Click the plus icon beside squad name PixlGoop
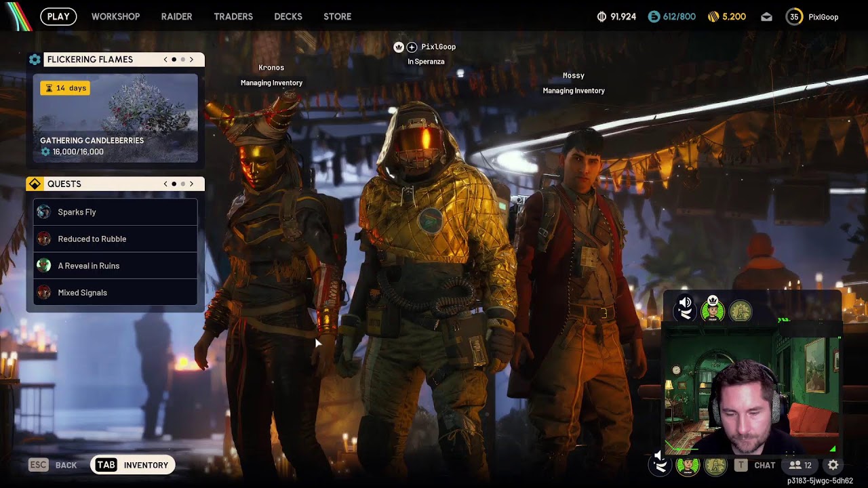Image resolution: width=868 pixels, height=488 pixels. (412, 47)
